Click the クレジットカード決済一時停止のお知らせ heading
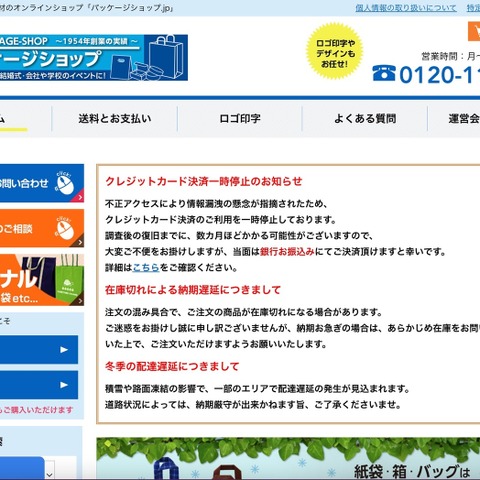 (204, 181)
